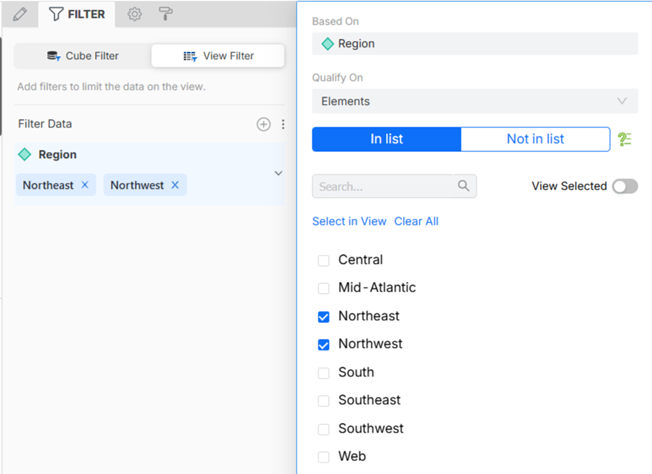Remove the Northwest filter chip
This screenshot has height=474, width=652.
coord(175,185)
